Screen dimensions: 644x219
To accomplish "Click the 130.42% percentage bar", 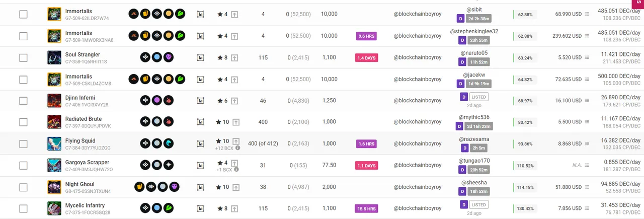I will 525,209.
